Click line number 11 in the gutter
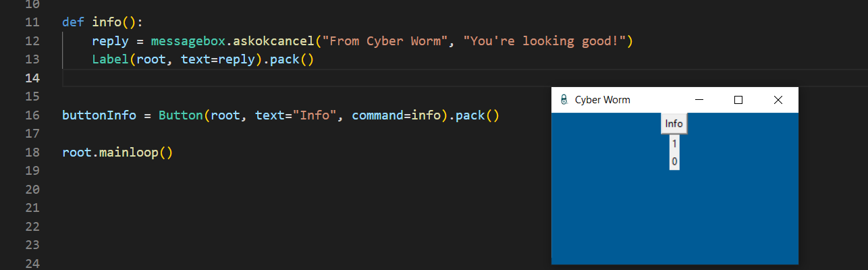The width and height of the screenshot is (868, 270). click(32, 22)
